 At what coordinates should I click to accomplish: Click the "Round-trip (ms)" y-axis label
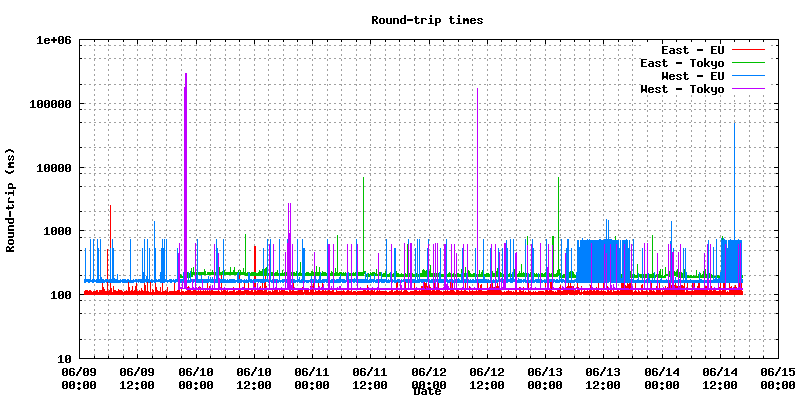(x=11, y=200)
